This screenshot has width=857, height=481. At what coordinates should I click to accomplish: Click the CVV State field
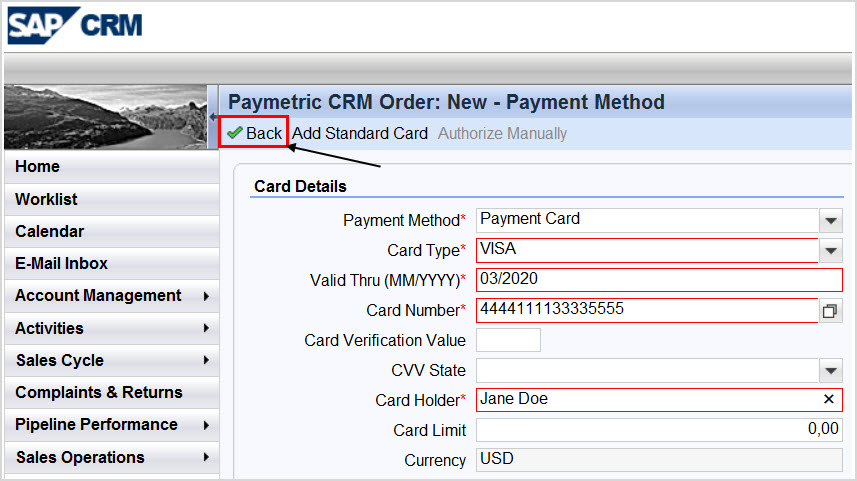[x=647, y=371]
